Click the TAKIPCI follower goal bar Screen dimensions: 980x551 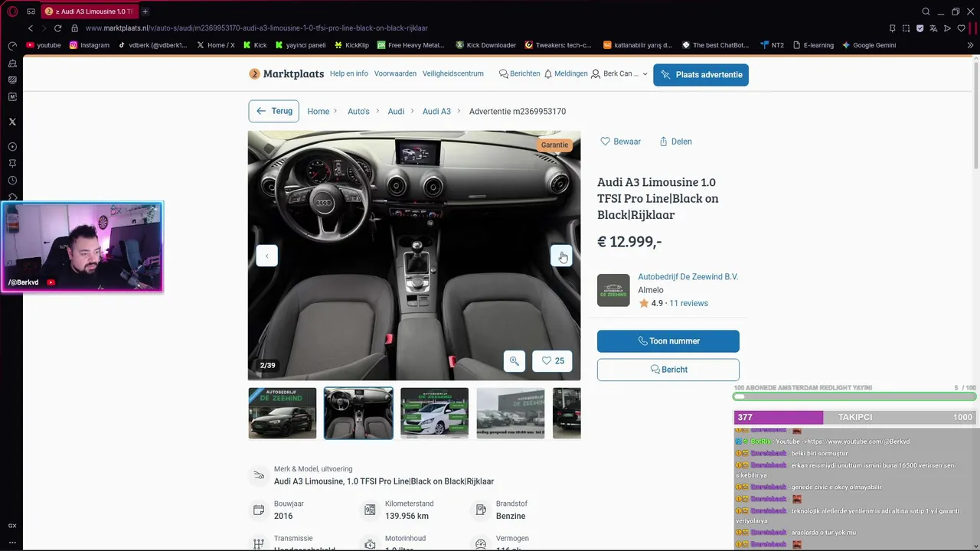[x=855, y=417]
